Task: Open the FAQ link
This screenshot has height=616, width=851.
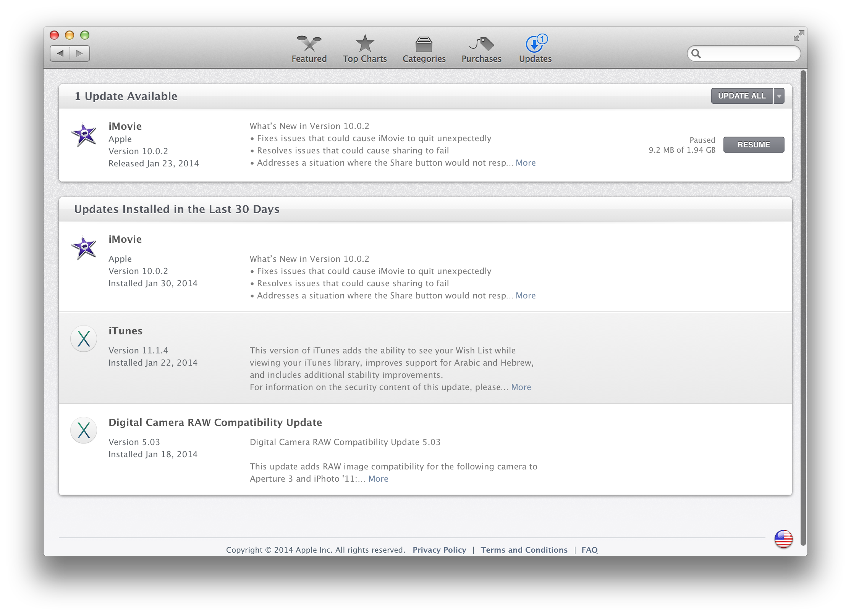Action: pyautogui.click(x=589, y=550)
